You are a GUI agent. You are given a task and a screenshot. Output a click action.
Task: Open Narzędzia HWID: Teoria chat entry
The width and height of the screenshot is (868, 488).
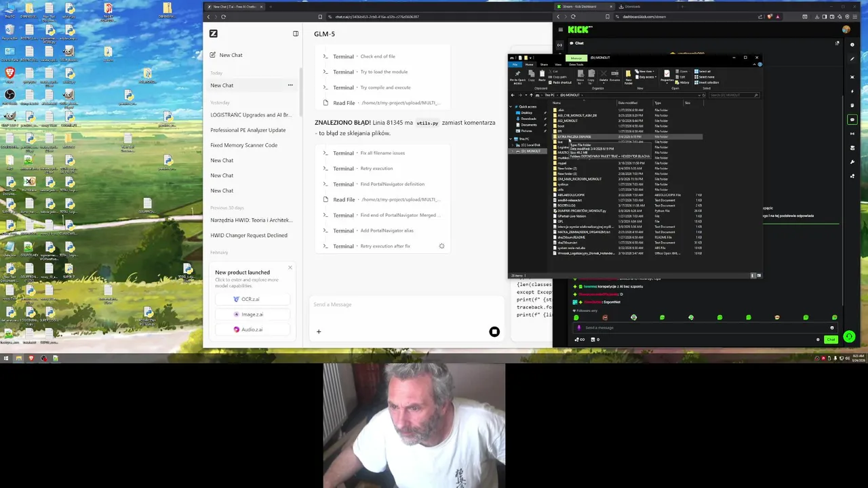click(251, 220)
